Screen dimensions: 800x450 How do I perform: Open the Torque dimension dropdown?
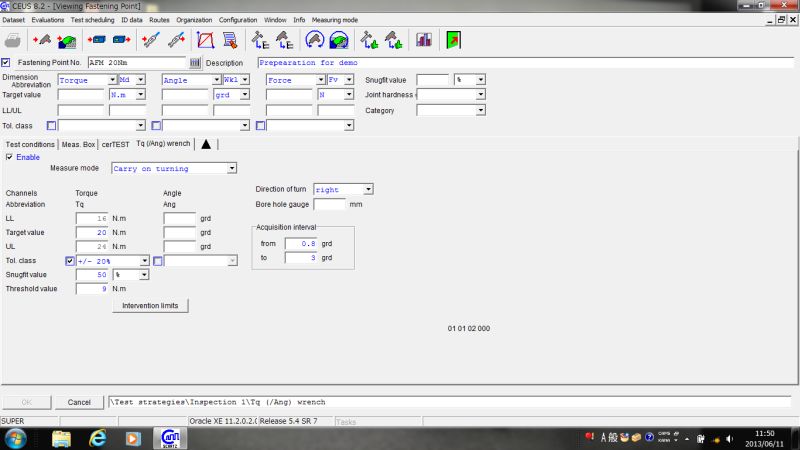(112, 80)
